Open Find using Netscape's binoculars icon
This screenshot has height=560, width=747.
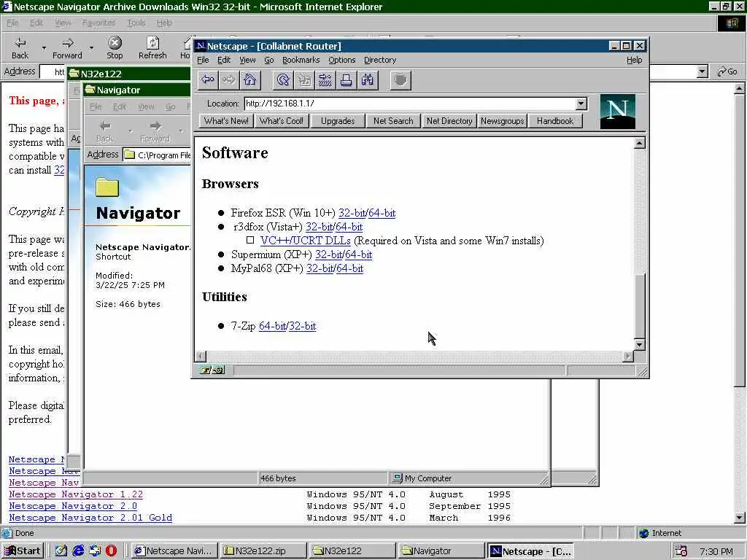coord(368,79)
